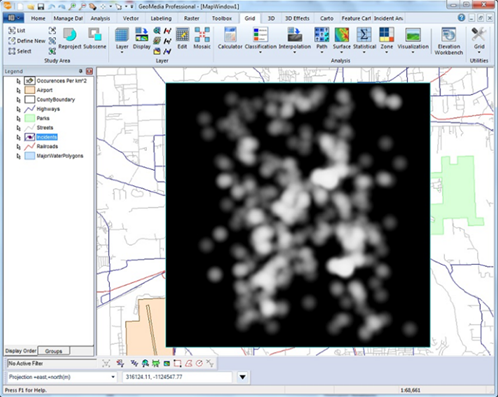Click the Redo arrow in quick access toolbar
This screenshot has width=498, height=397.
tap(62, 6)
